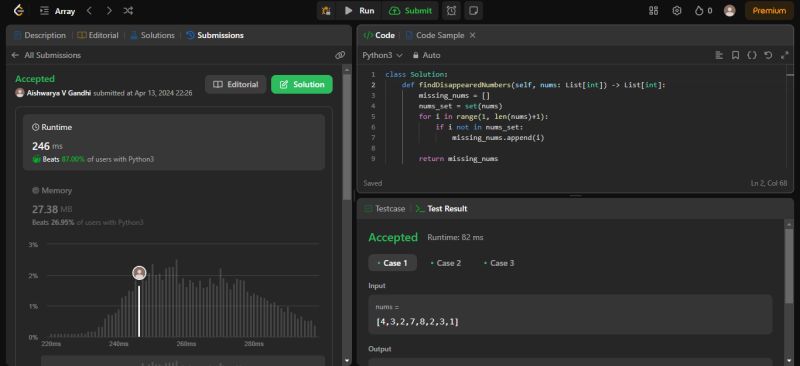This screenshot has width=800, height=366.
Task: Submit the solution
Action: (x=410, y=11)
